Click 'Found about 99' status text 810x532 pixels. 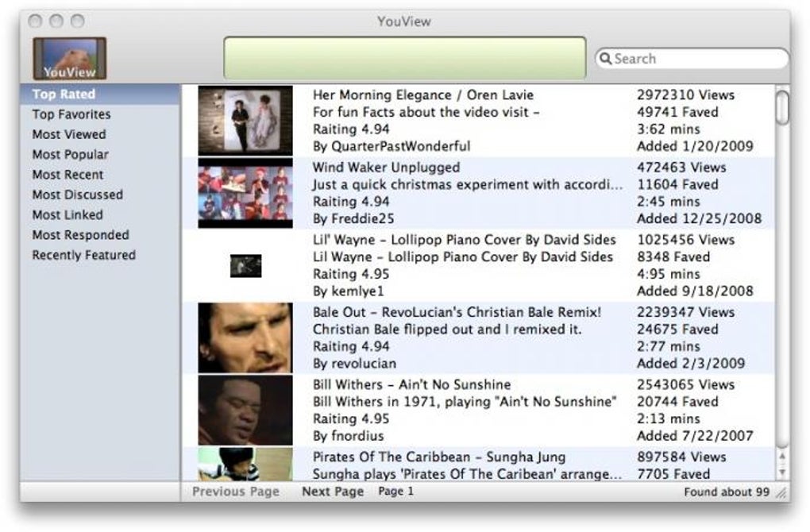click(727, 492)
